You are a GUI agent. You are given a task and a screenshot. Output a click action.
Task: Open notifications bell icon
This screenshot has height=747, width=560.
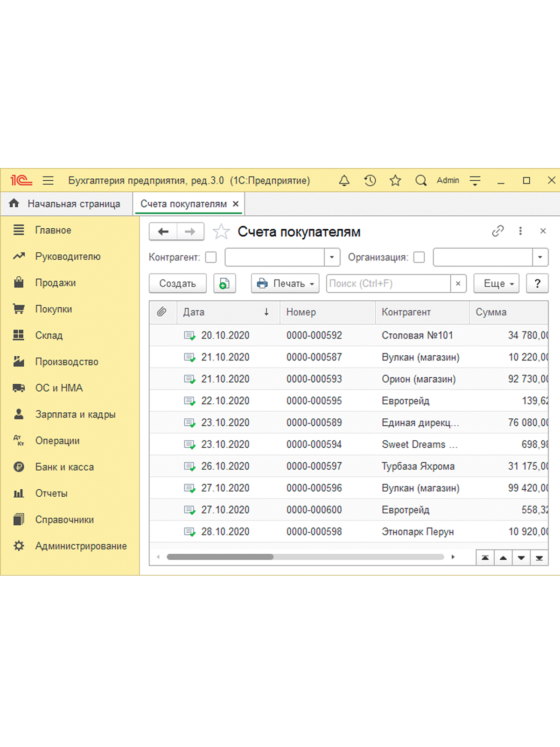coord(344,180)
